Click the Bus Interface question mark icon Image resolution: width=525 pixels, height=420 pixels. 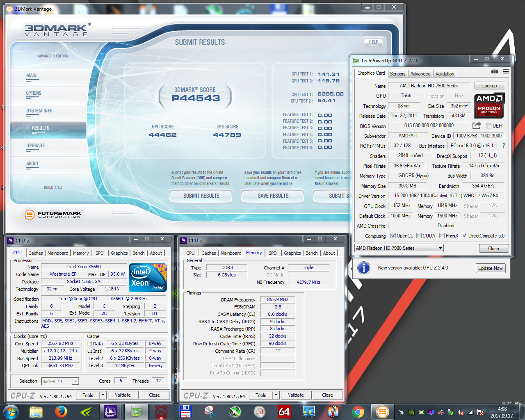pyautogui.click(x=504, y=146)
